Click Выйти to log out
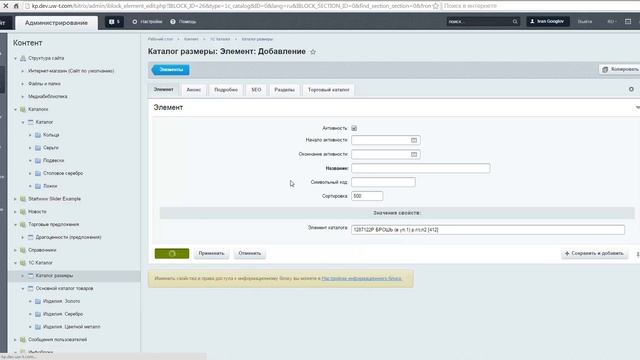640x360 pixels. pos(584,22)
